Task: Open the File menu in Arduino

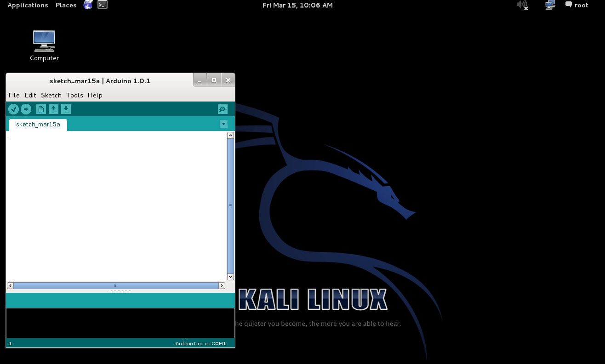Action: (x=14, y=95)
